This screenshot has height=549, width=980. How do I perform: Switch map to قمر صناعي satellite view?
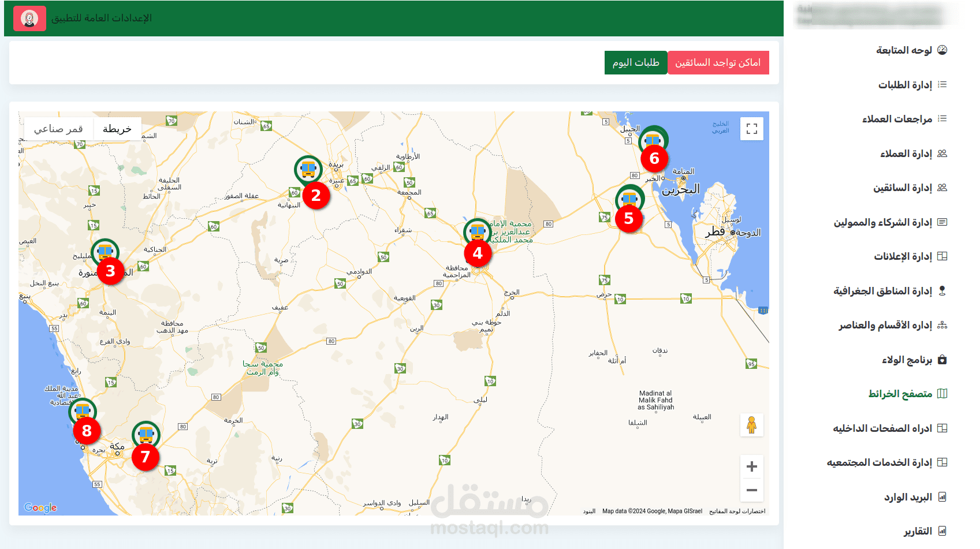click(x=58, y=129)
